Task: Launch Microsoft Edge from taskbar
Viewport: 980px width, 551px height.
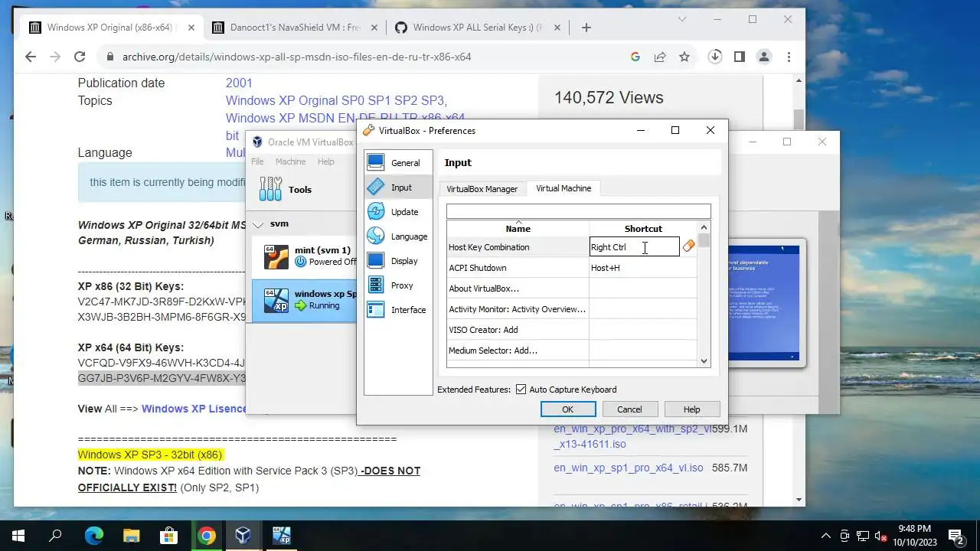Action: pyautogui.click(x=93, y=536)
